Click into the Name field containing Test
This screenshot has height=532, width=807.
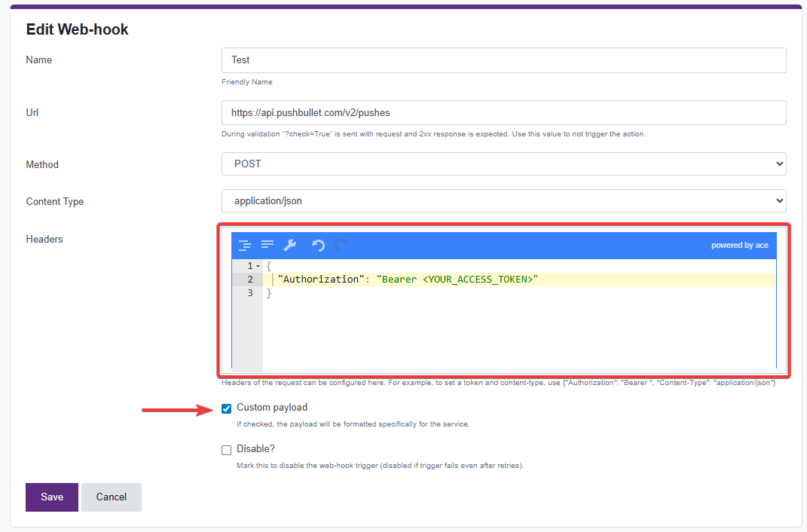(x=503, y=60)
